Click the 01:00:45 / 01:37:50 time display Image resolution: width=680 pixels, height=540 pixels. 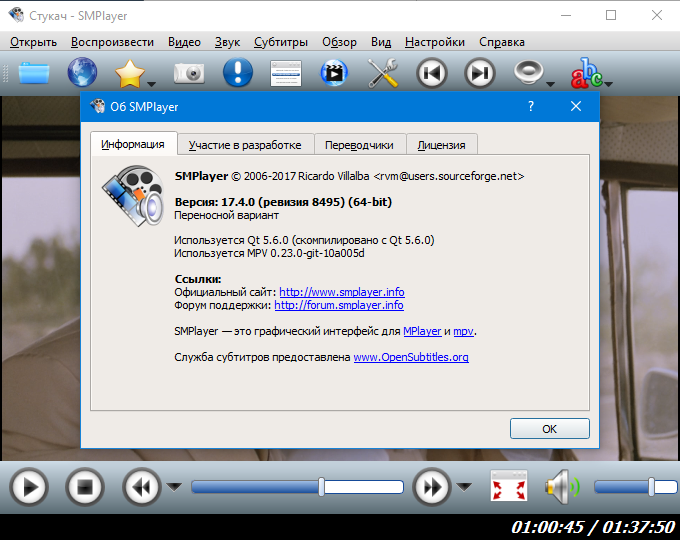point(593,527)
